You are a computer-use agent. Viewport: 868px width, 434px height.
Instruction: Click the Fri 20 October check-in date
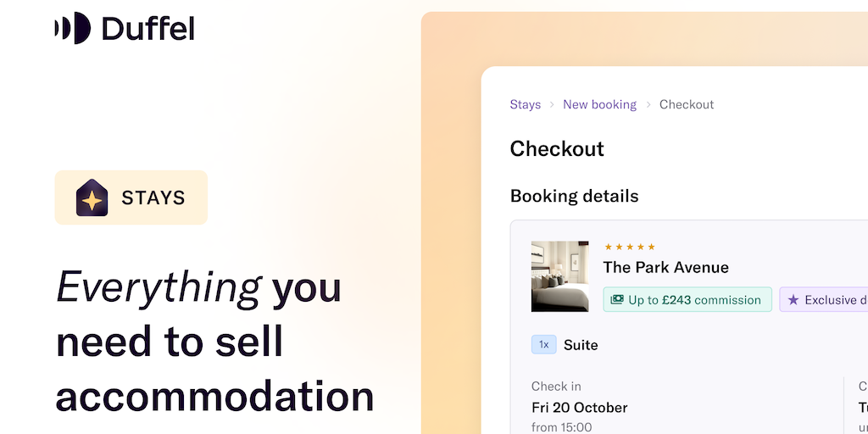(579, 408)
